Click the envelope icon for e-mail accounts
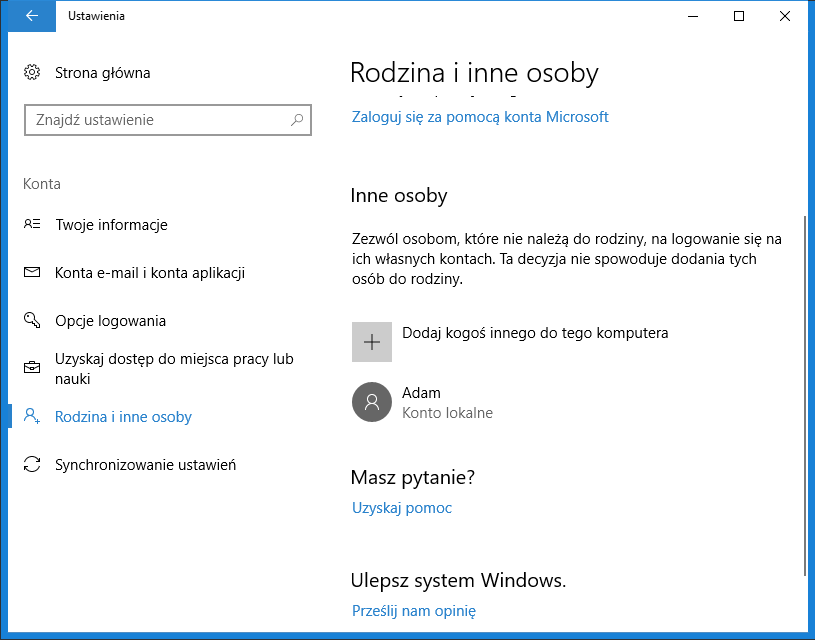The image size is (815, 640). click(x=32, y=273)
